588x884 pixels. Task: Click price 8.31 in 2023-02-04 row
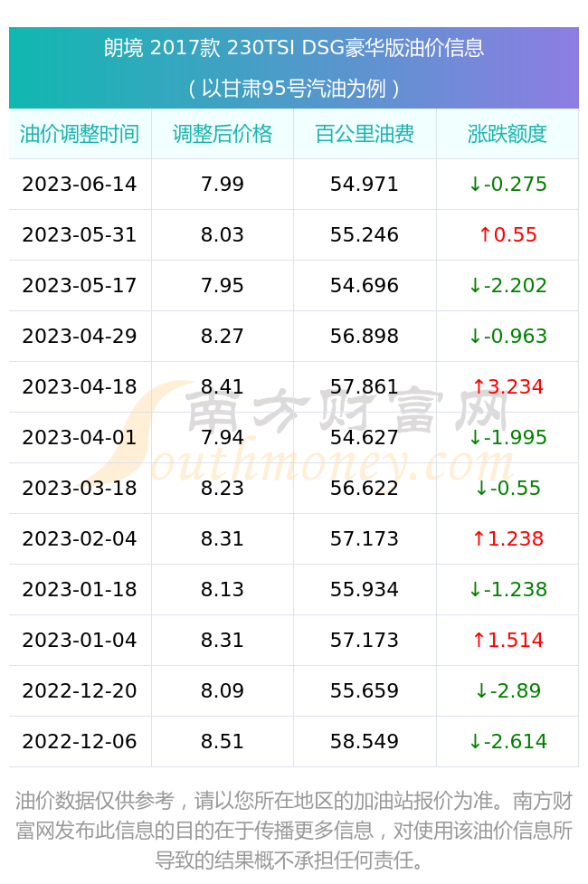(223, 539)
